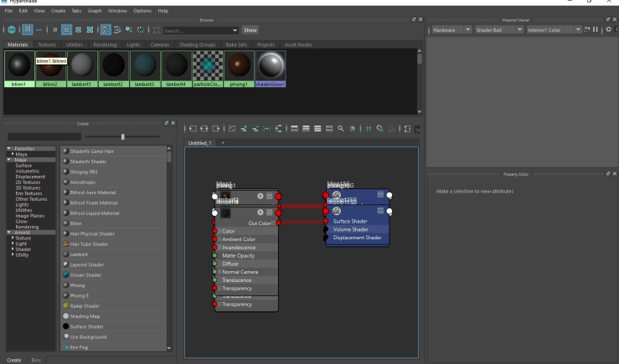Viewport: 619px width, 364px height.
Task: Pause the Material Viewer rendering
Action: coord(596,29)
